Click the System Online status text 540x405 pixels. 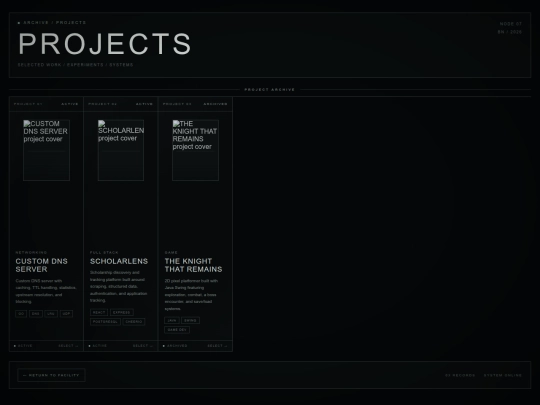(x=503, y=375)
